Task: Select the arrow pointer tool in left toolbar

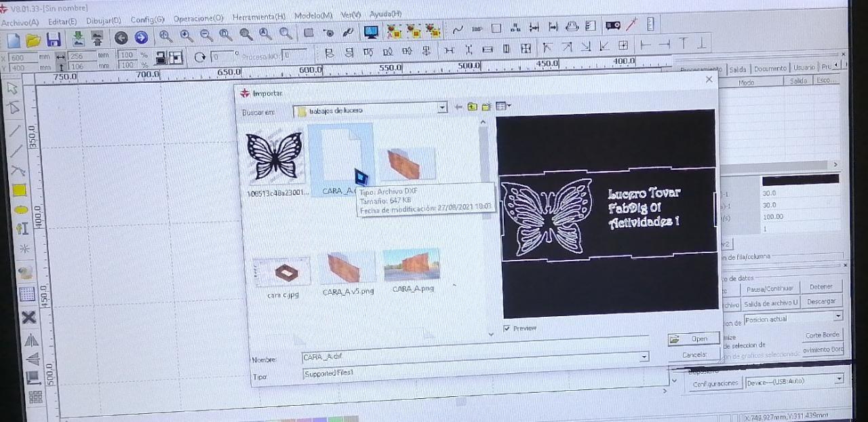Action: (x=13, y=89)
